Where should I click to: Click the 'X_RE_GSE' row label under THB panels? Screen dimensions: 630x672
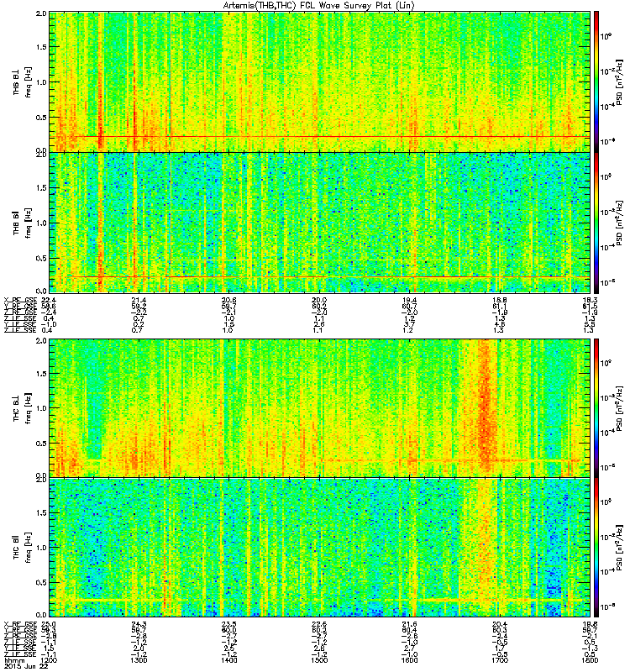coord(20,300)
